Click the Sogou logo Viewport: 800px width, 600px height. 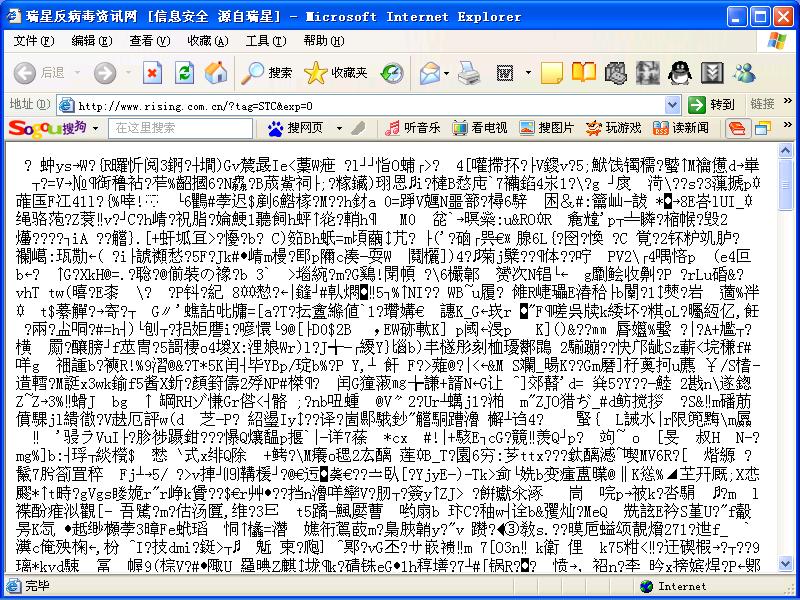point(47,128)
